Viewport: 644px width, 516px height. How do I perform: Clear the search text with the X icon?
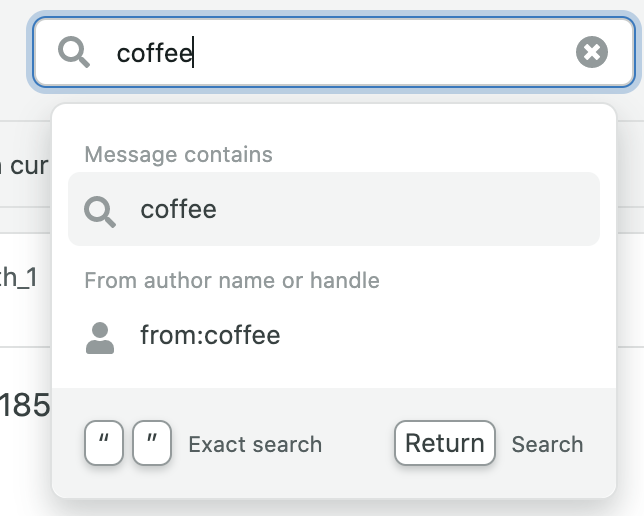click(592, 52)
